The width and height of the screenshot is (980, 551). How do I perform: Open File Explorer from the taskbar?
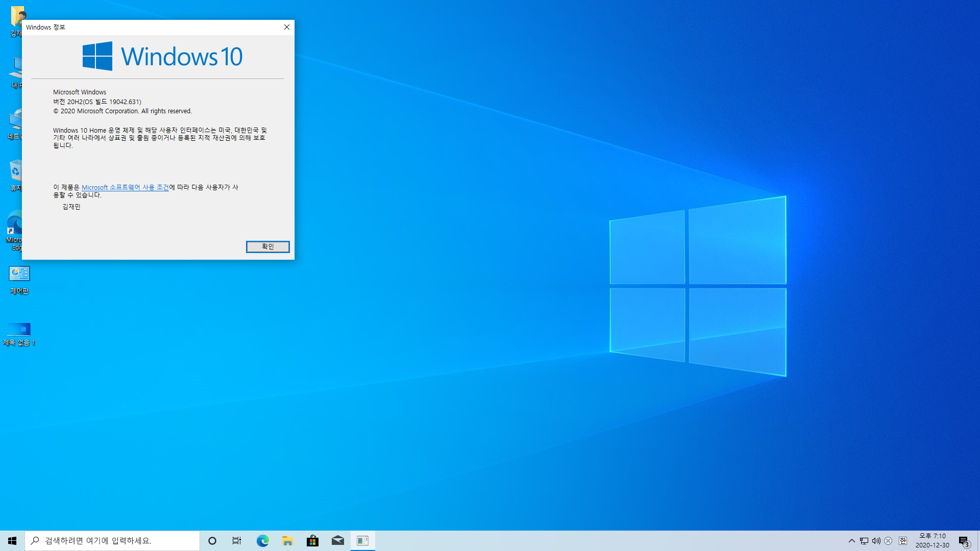[x=287, y=541]
